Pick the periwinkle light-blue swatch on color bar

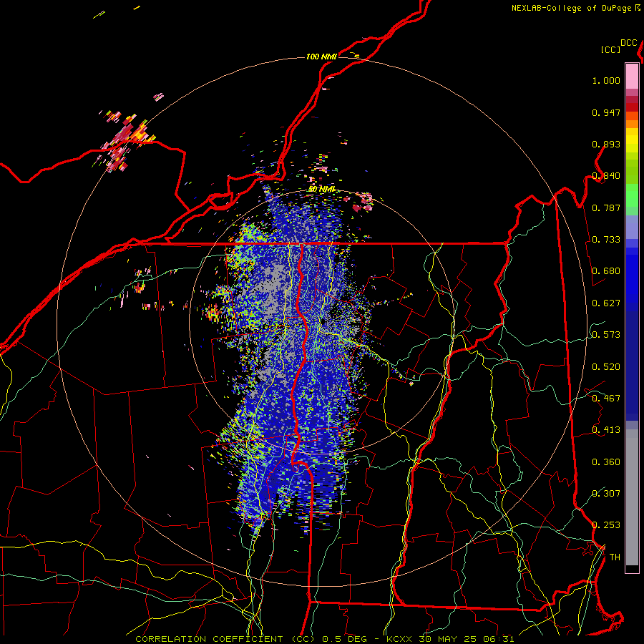click(632, 227)
